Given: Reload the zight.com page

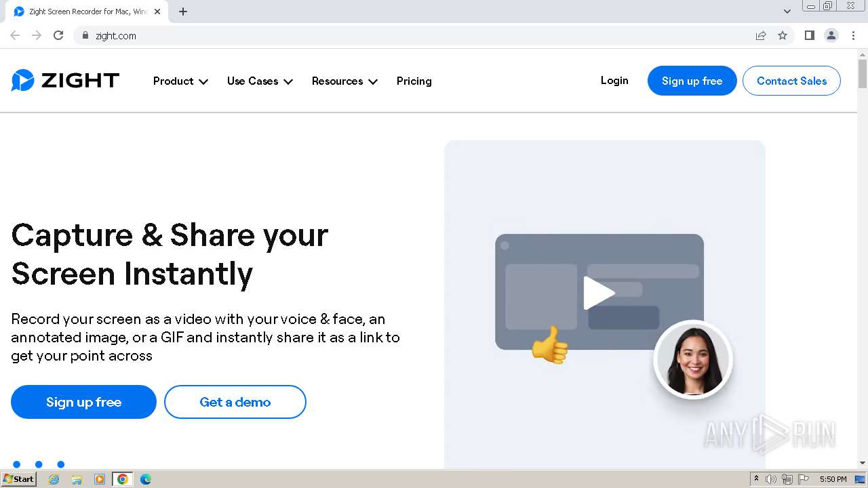Looking at the screenshot, I should [58, 35].
